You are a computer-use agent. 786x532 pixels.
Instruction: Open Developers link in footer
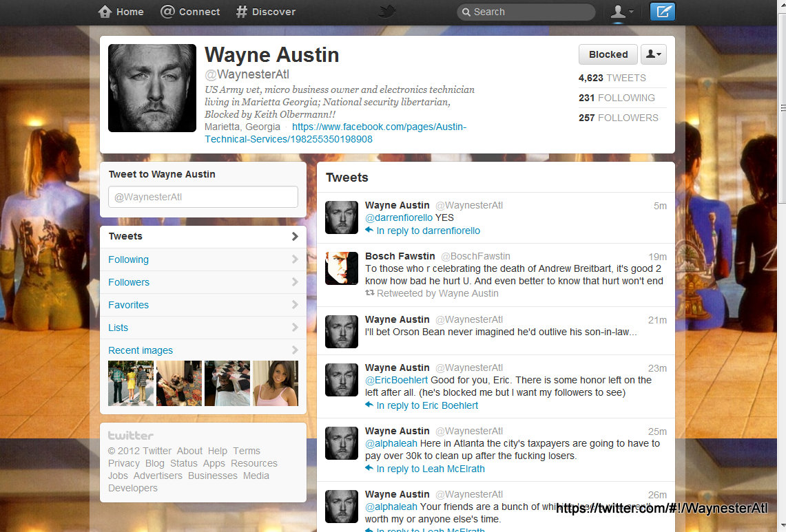point(132,488)
